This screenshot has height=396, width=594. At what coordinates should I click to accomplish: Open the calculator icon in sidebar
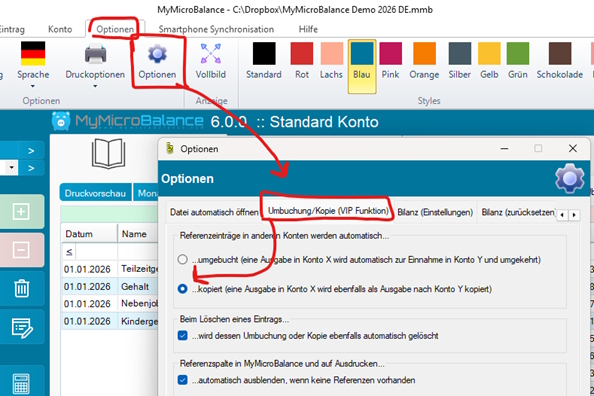click(x=21, y=384)
